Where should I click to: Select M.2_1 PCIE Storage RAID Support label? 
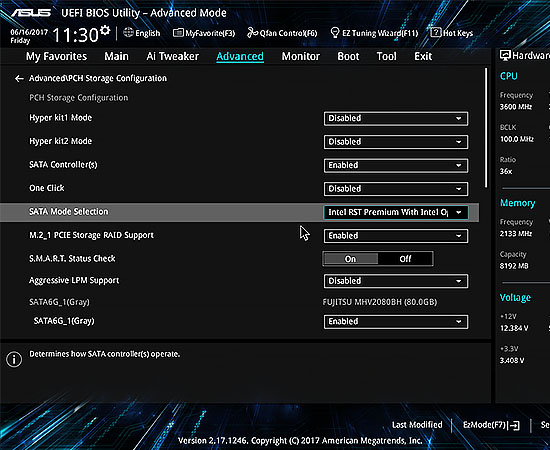(x=91, y=235)
